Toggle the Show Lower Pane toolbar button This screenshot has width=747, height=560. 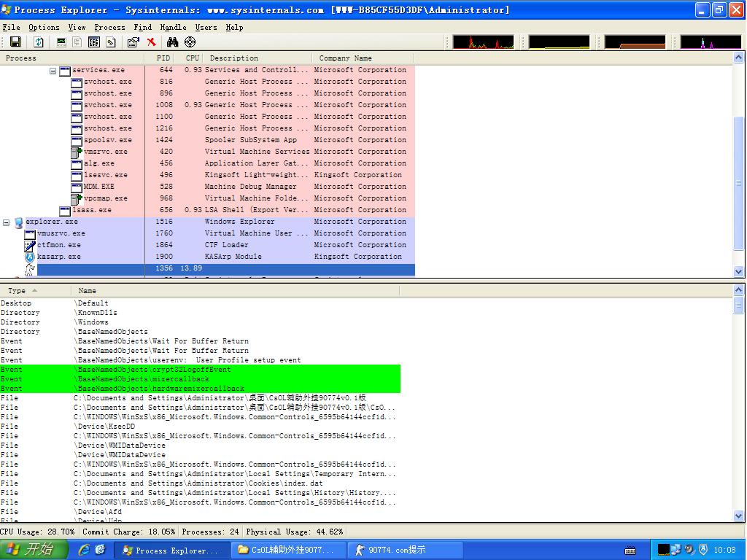click(94, 42)
